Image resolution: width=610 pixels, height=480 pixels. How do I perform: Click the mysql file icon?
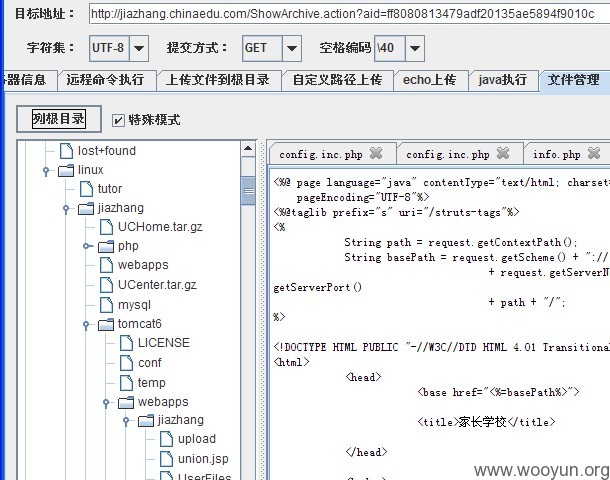(107, 305)
